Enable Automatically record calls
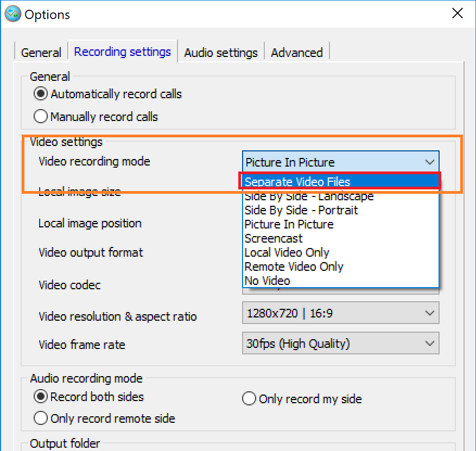Screen dimensions: 476x451 click(x=107, y=94)
